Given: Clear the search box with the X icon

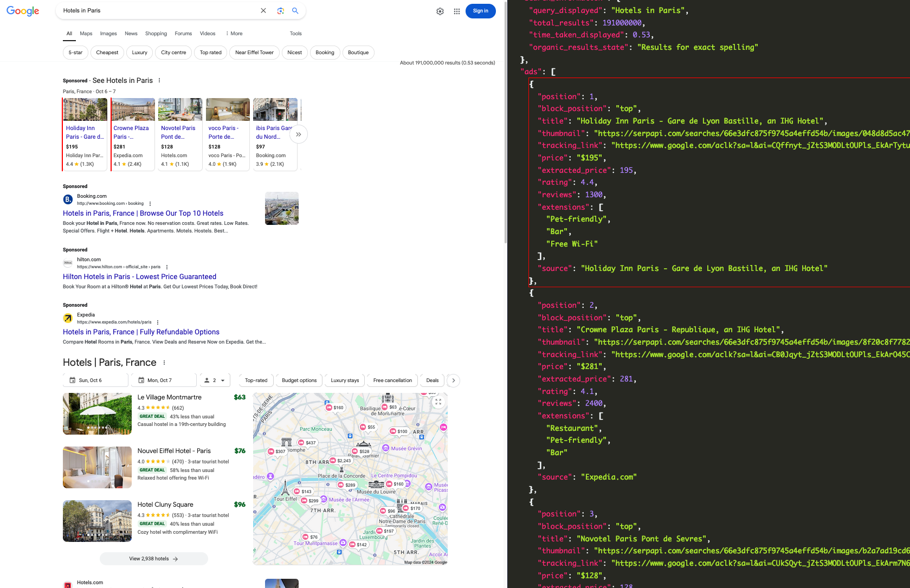Looking at the screenshot, I should 263,11.
